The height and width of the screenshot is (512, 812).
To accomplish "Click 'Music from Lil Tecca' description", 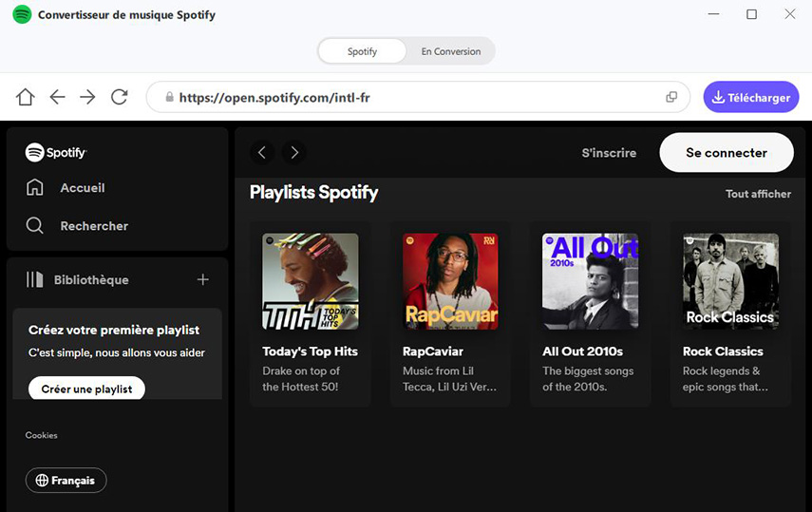I will (x=449, y=379).
